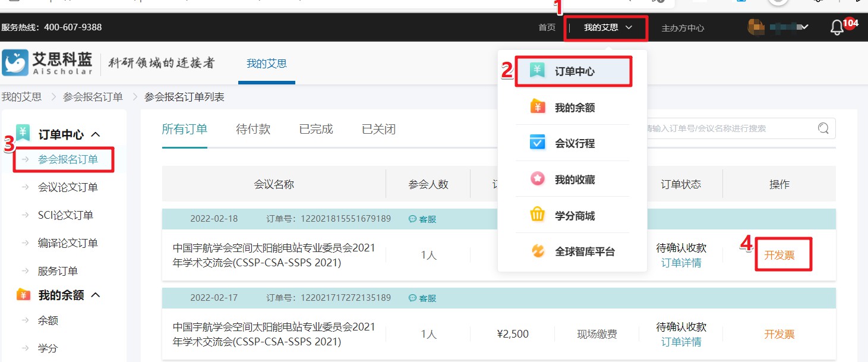The image size is (868, 362).
Task: Click the ¥2,500 order amount
Action: (513, 334)
